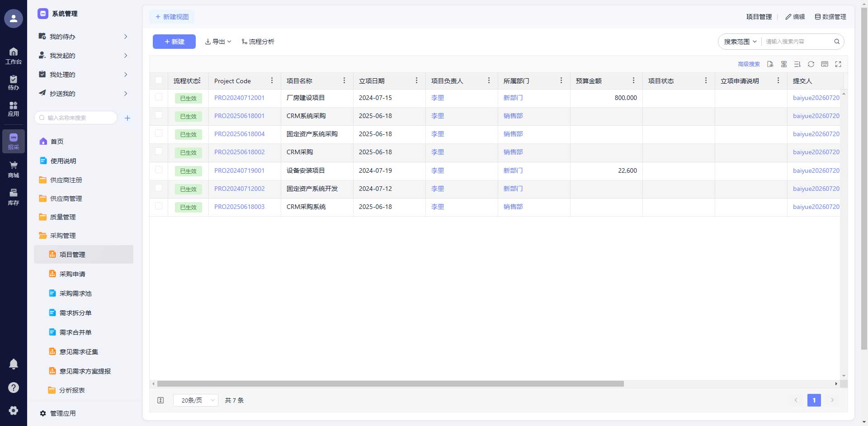This screenshot has height=426, width=868.
Task: Click the row height icon in footer
Action: click(160, 400)
